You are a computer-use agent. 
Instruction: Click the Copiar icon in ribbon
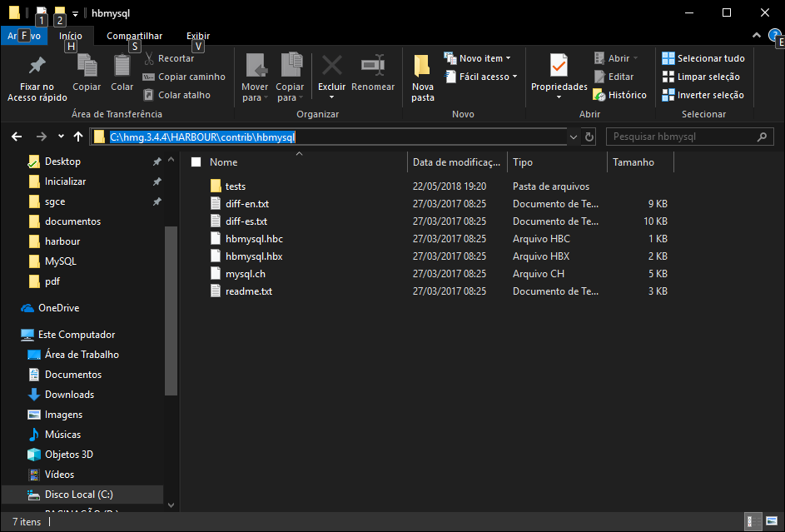pos(87,66)
